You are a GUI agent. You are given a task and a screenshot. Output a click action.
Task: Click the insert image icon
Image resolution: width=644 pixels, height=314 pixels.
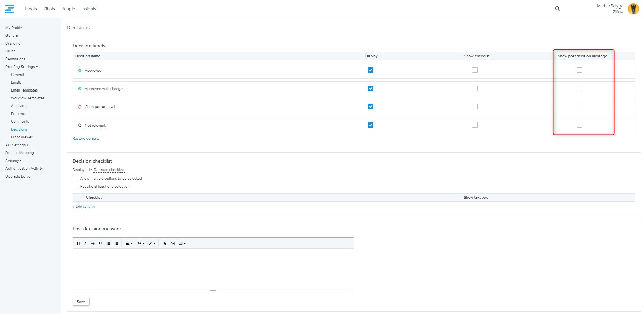[x=173, y=243]
